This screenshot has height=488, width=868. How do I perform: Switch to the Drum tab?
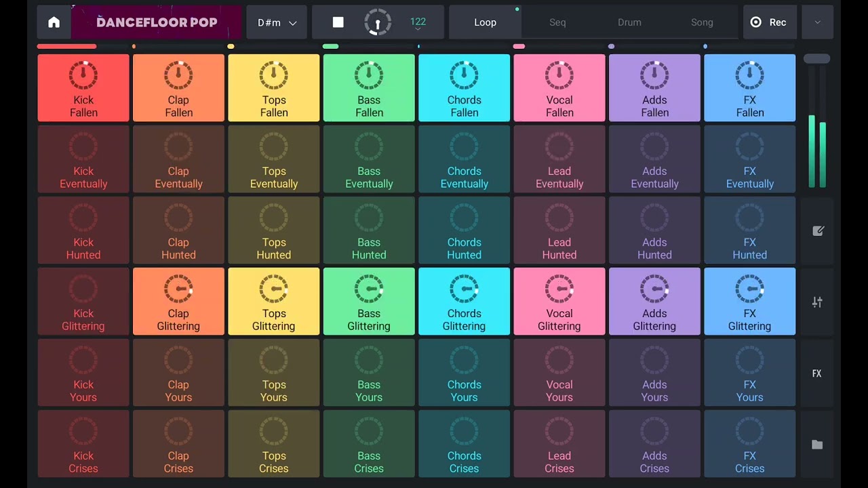tap(629, 22)
